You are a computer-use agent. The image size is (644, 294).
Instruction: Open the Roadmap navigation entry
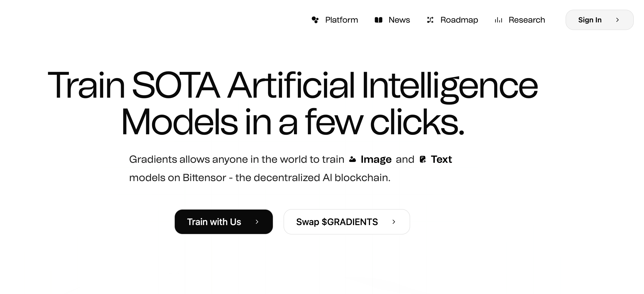click(x=459, y=20)
